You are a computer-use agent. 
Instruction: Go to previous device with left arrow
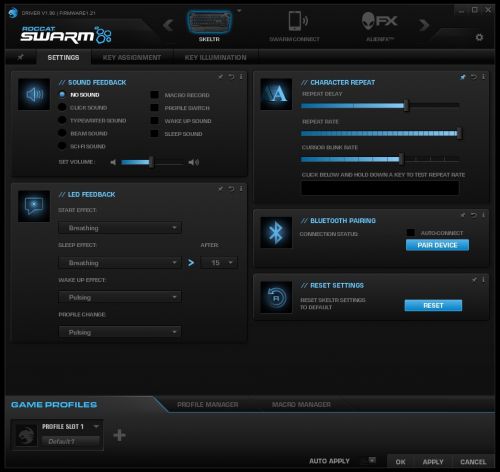[x=168, y=25]
